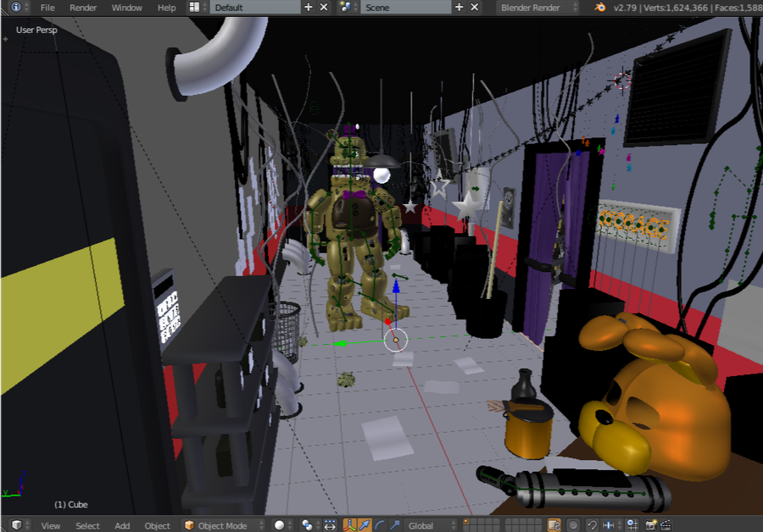The height and width of the screenshot is (532, 763).
Task: Open the Add menu in 3D header
Action: coord(122,526)
